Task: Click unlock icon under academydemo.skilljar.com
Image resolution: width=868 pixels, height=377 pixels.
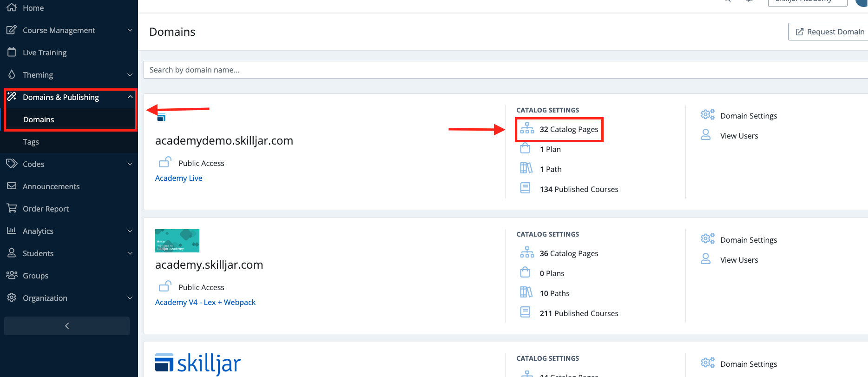Action: [x=165, y=162]
